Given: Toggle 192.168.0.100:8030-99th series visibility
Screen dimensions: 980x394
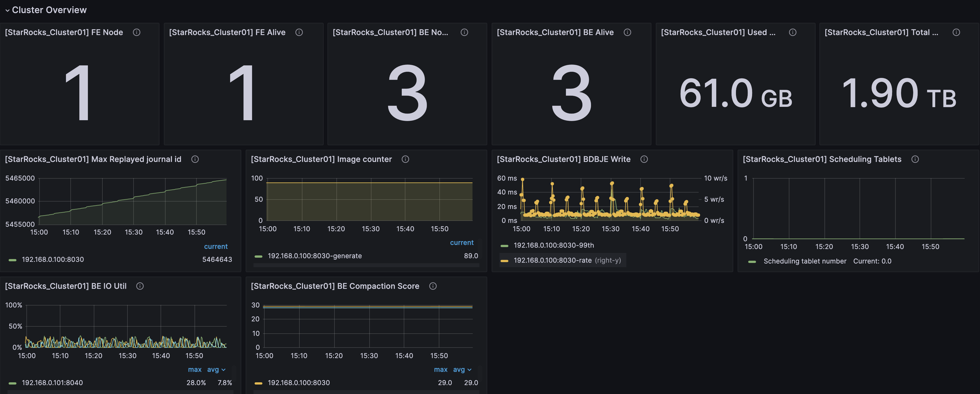Looking at the screenshot, I should click(553, 245).
